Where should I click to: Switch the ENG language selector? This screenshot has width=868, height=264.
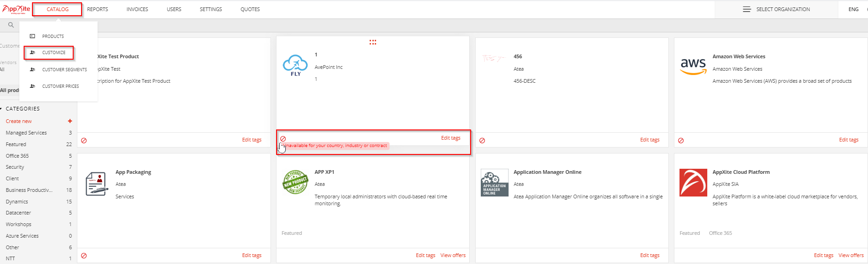pyautogui.click(x=854, y=9)
